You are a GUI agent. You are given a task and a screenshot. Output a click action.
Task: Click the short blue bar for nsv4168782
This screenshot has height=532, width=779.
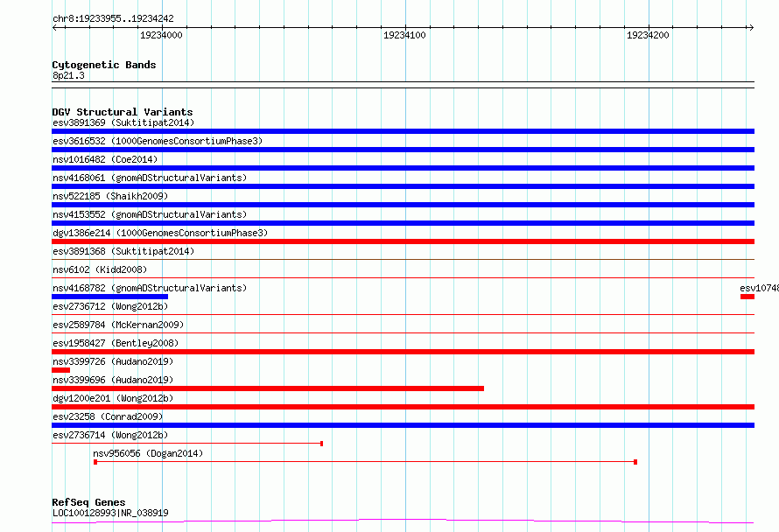[109, 297]
